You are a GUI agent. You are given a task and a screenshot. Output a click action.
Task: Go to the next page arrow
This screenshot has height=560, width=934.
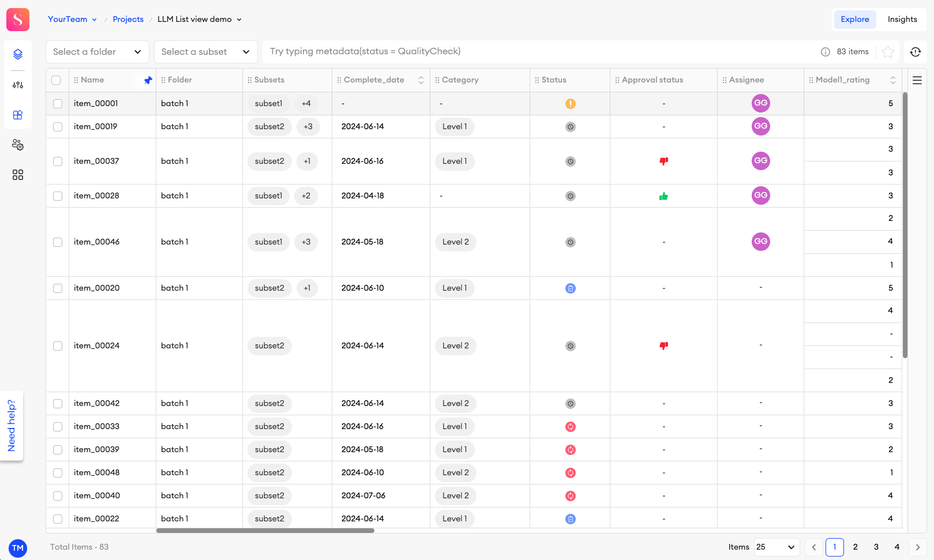click(918, 547)
